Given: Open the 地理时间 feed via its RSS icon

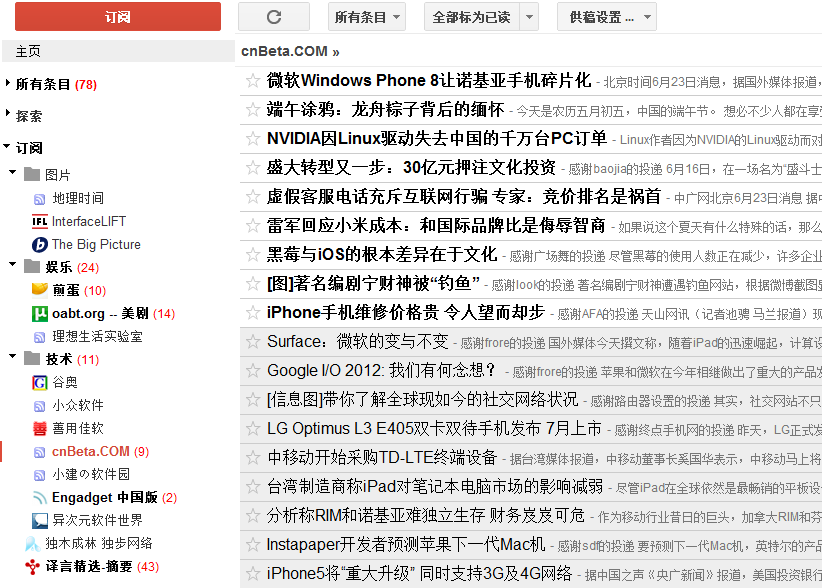Looking at the screenshot, I should tap(39, 199).
